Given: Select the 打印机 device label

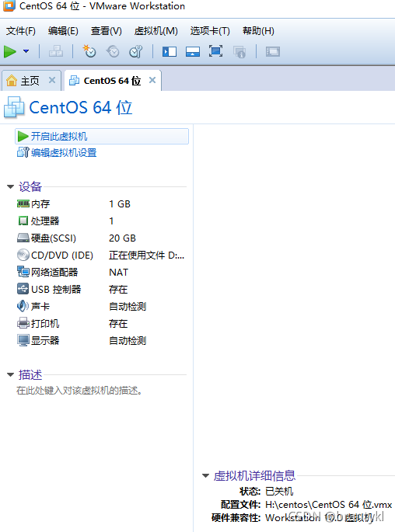Looking at the screenshot, I should (x=45, y=323).
